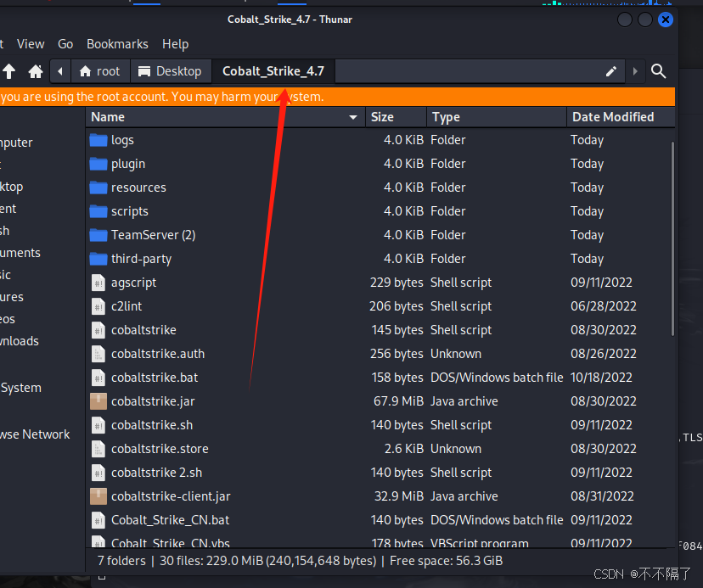The height and width of the screenshot is (588, 703).
Task: Select the cobaltstrike-client.jar file name
Action: tap(171, 496)
